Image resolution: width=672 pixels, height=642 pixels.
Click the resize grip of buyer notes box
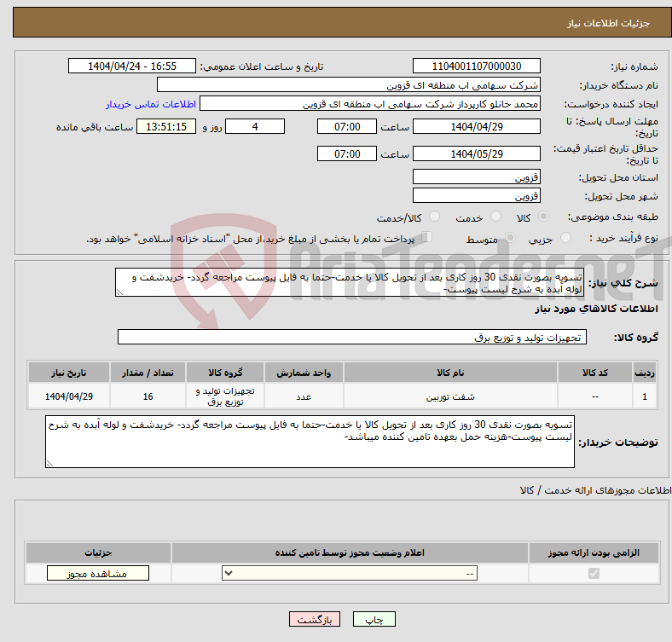pyautogui.click(x=49, y=463)
